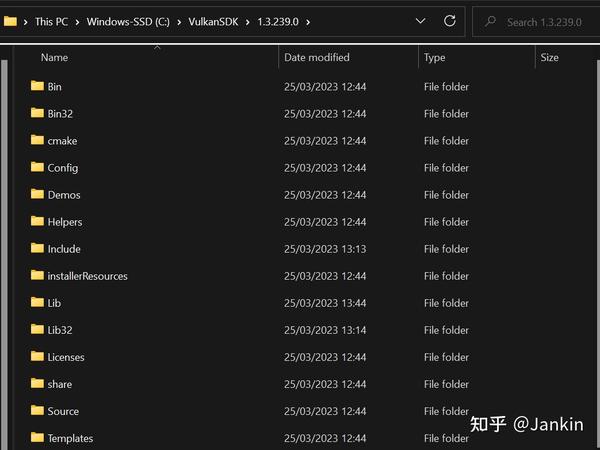600x450 pixels.
Task: Expand the chevron before This PC
Action: [25, 22]
